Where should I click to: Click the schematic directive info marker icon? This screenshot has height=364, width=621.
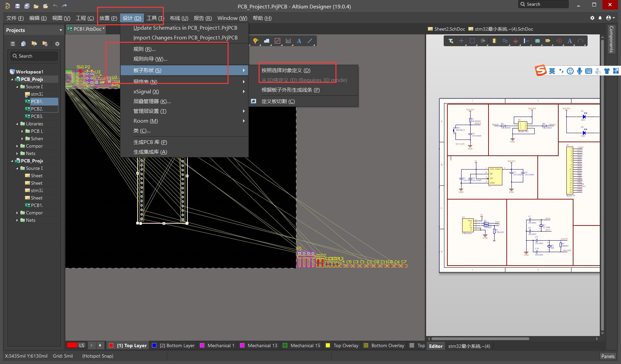pyautogui.click(x=559, y=41)
